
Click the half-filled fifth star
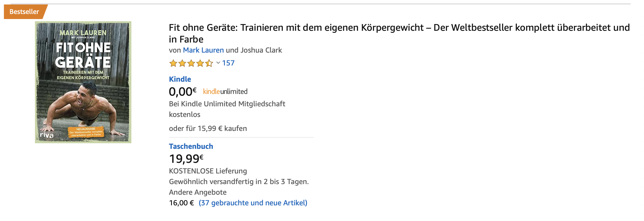pyautogui.click(x=209, y=64)
